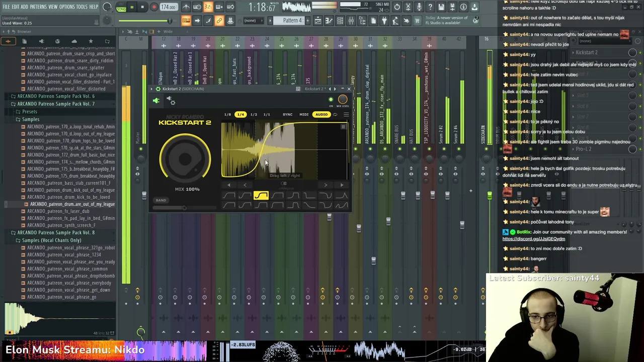This screenshot has height=362, width=644.
Task: Select the 1/1 rate option
Action: (x=267, y=114)
